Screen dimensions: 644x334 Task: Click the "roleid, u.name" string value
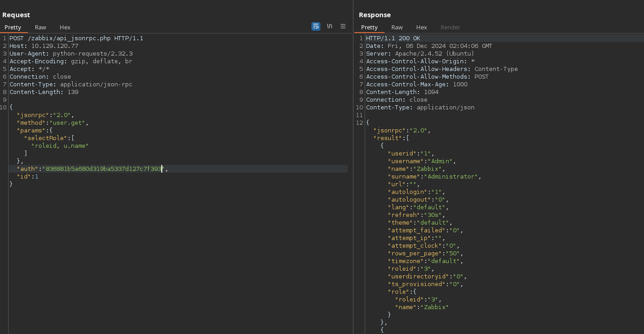[x=60, y=146]
